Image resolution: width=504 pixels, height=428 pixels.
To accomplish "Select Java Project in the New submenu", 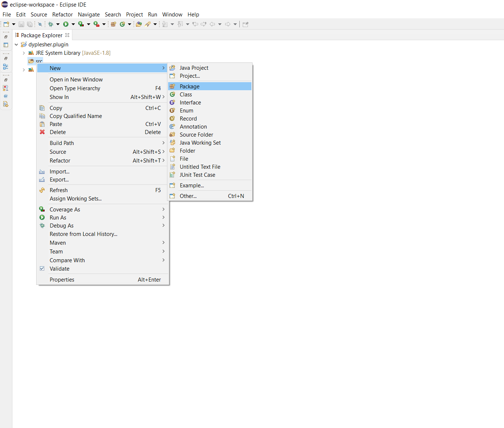I will (x=210, y=68).
